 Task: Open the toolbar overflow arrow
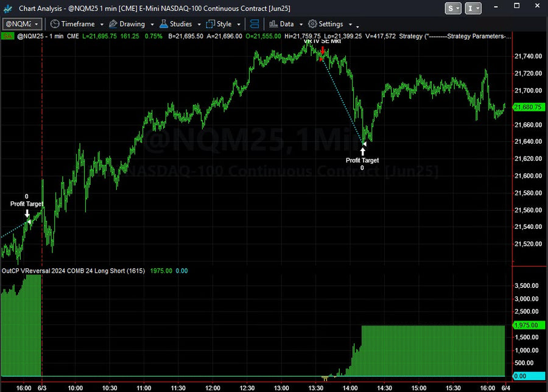coord(357,26)
